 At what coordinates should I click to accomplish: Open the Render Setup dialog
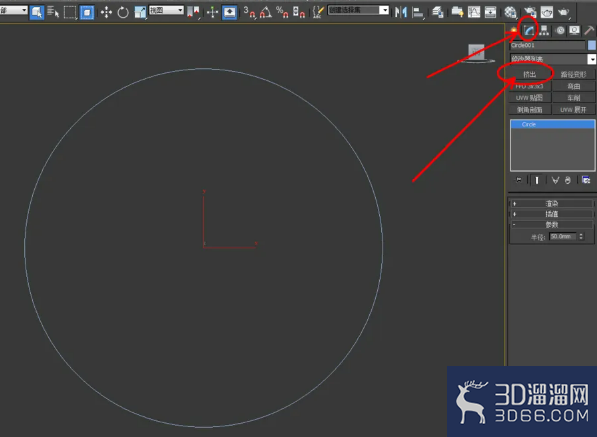(530, 12)
